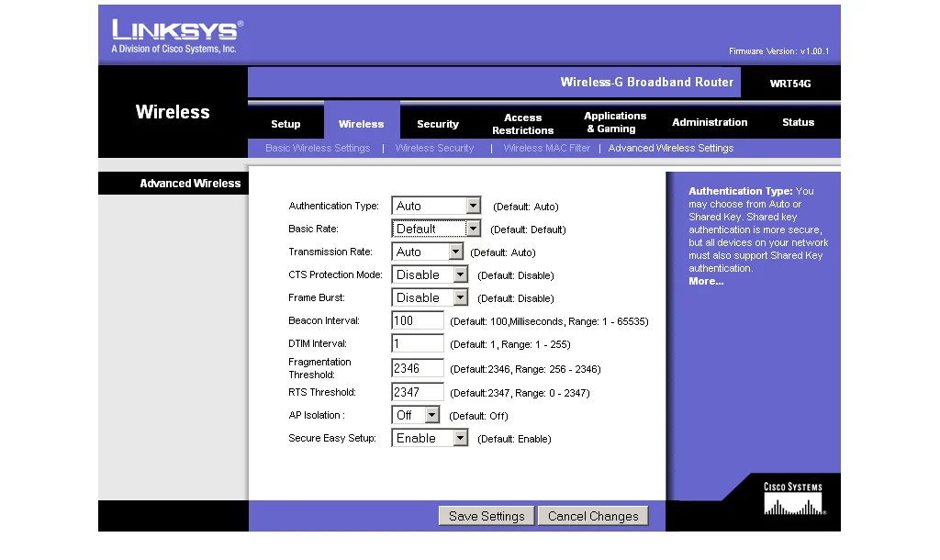Click the Cisco Systems logo
This screenshot has height=560, width=940.
click(793, 499)
